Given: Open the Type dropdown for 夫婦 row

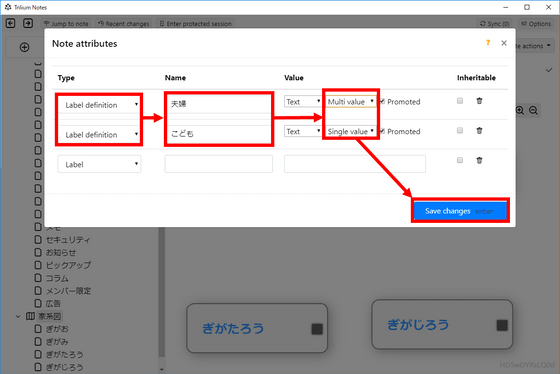Looking at the screenshot, I should click(x=99, y=105).
